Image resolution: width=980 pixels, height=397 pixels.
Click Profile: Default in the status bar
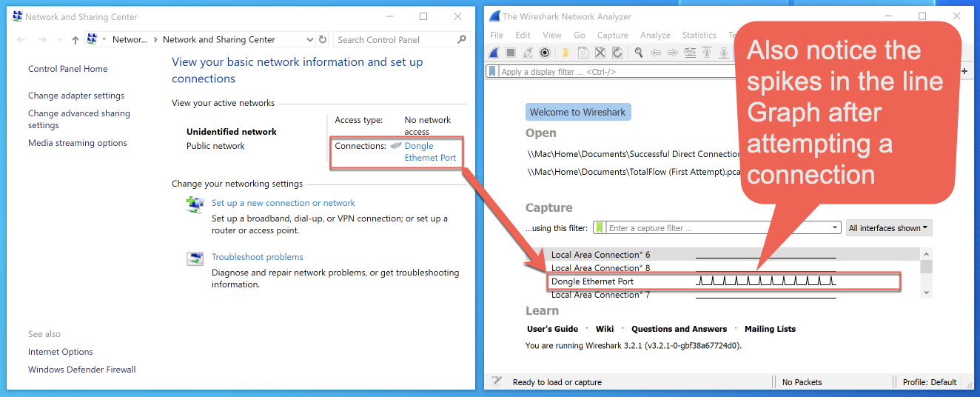[930, 382]
